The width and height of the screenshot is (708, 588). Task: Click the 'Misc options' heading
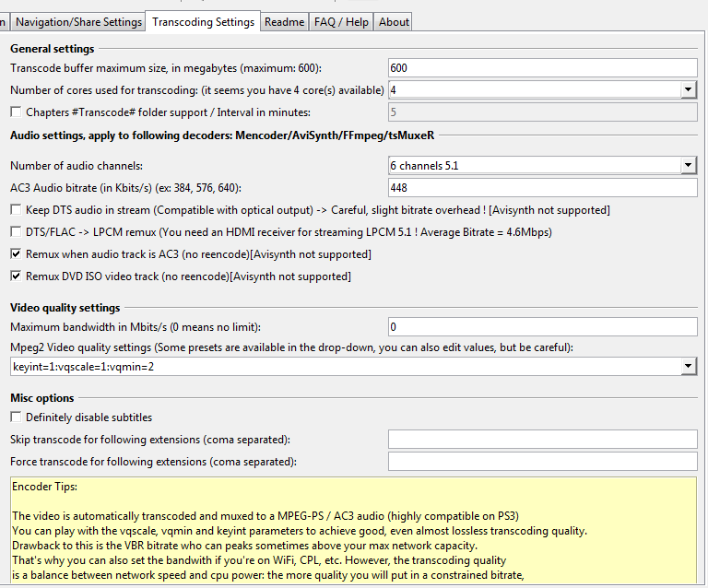coord(42,398)
